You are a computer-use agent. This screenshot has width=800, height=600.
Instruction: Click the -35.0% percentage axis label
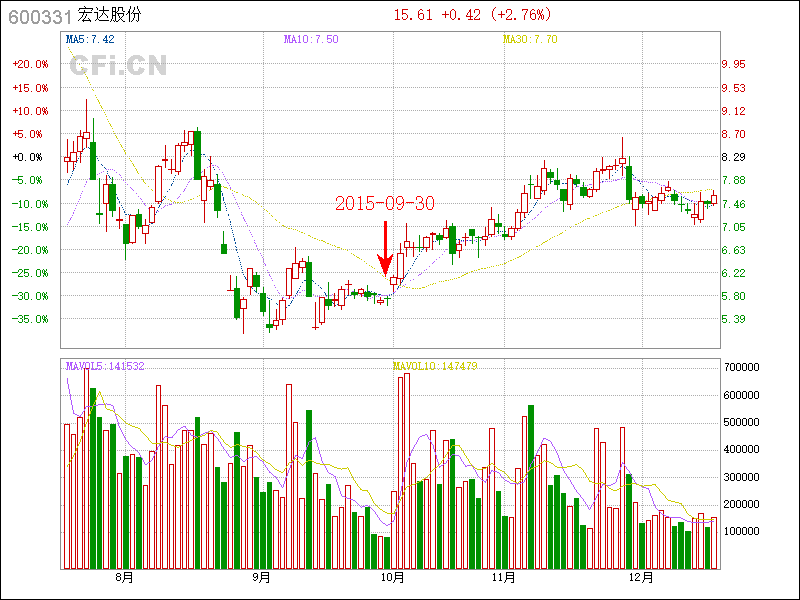click(28, 319)
